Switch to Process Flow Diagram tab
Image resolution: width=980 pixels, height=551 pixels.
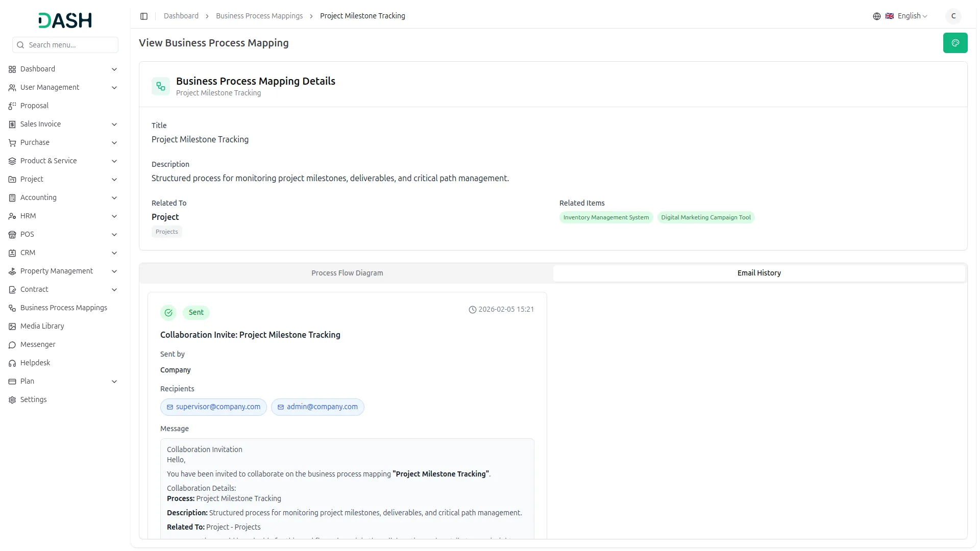[347, 273]
